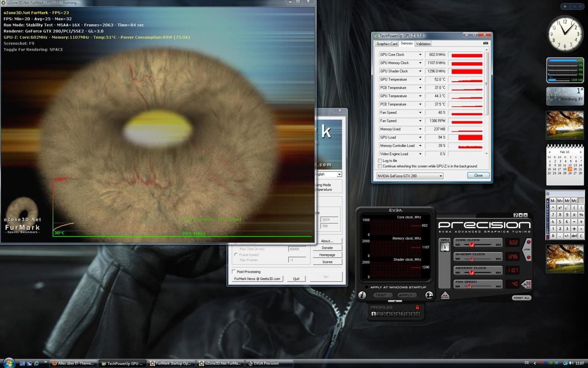Click Quit button in FurMark
588x368 pixels.
click(x=296, y=279)
